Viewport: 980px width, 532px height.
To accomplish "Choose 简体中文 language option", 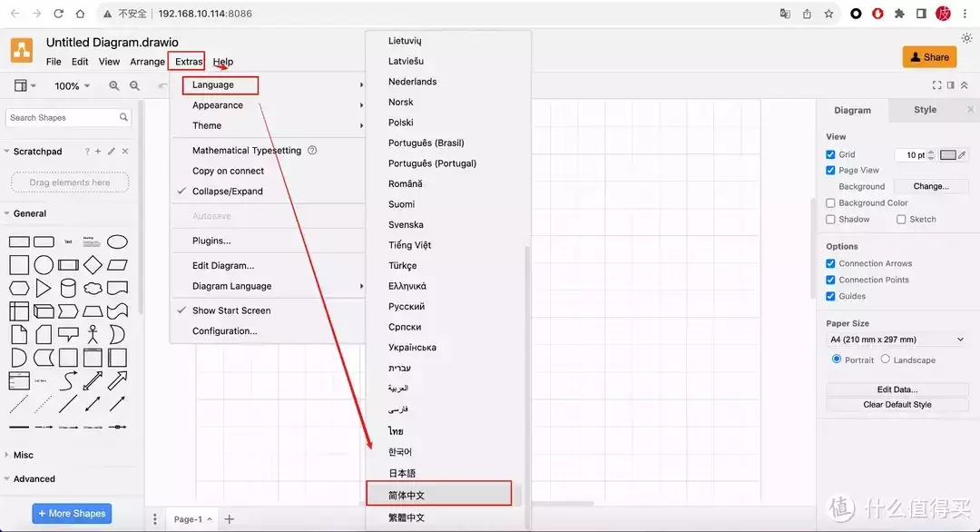I will coord(439,495).
